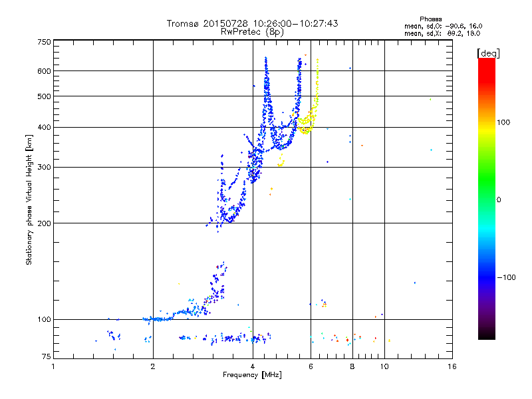Click the x-axis "4" tick label

pos(253,366)
